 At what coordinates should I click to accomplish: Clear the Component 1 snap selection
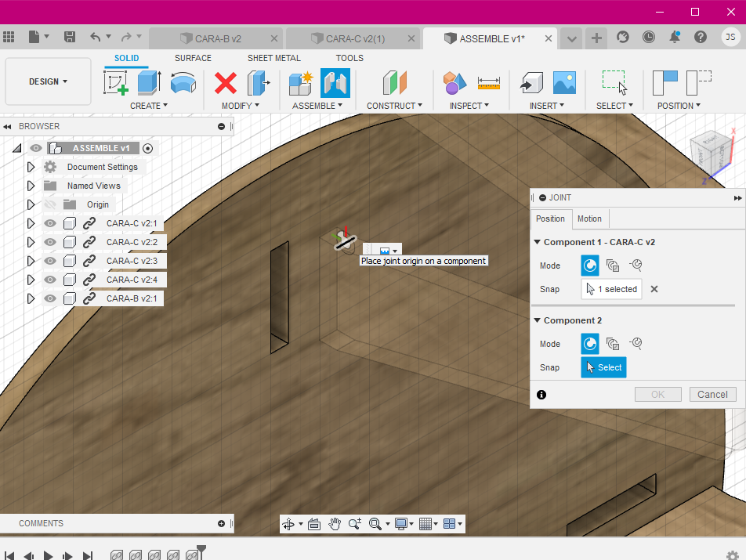click(654, 289)
